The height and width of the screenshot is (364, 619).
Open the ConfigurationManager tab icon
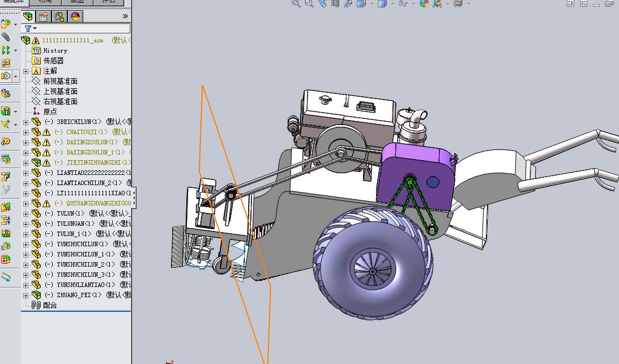(59, 16)
